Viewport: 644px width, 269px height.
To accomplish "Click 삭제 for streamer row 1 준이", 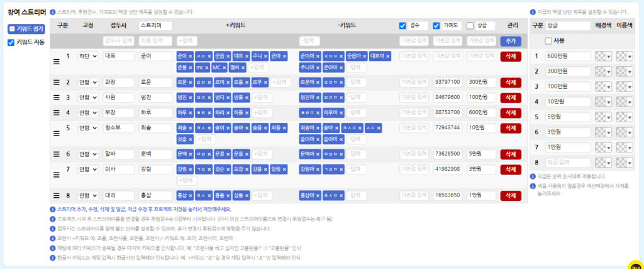I will pyautogui.click(x=511, y=56).
